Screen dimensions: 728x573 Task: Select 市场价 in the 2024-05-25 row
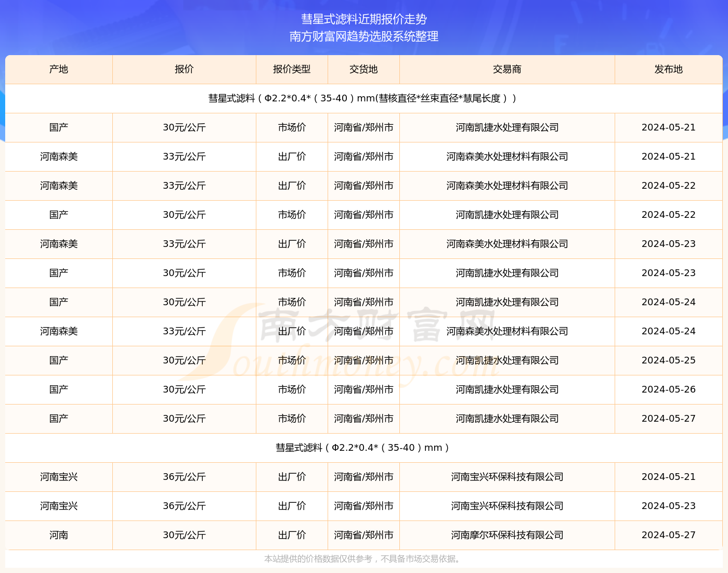(292, 360)
